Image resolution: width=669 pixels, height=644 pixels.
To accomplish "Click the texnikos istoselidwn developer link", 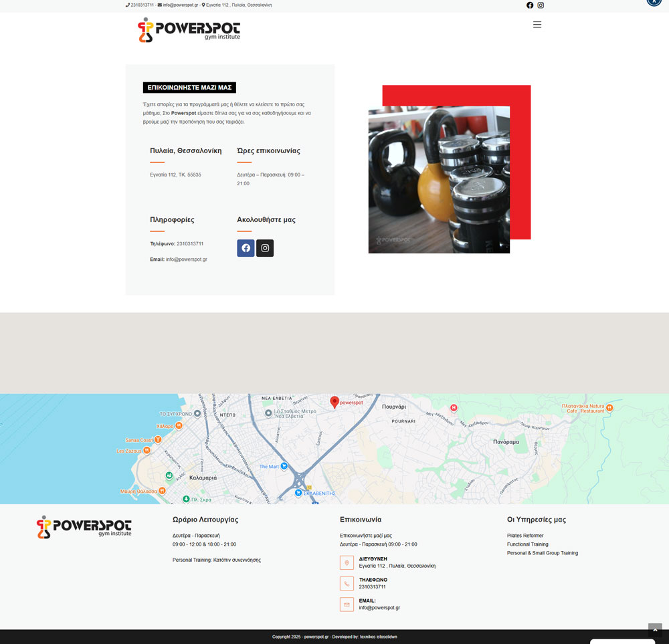I will click(x=379, y=637).
